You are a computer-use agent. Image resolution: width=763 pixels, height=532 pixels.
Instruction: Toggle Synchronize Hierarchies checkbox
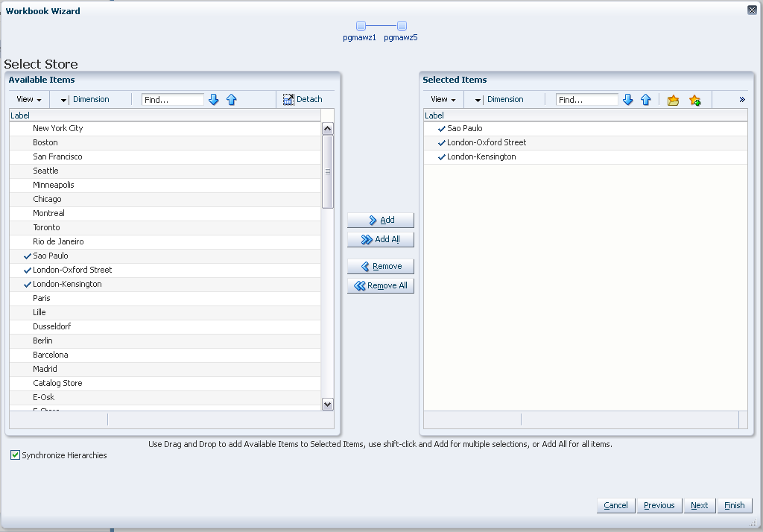[15, 455]
